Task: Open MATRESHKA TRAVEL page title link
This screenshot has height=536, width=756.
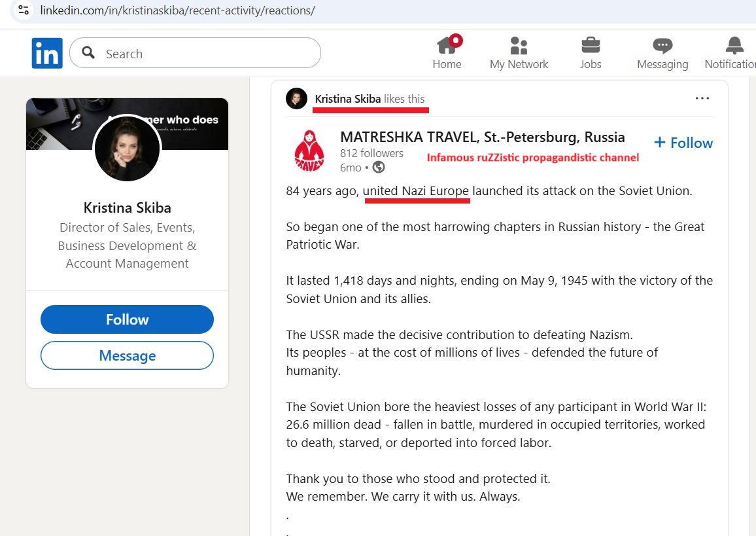Action: [482, 137]
